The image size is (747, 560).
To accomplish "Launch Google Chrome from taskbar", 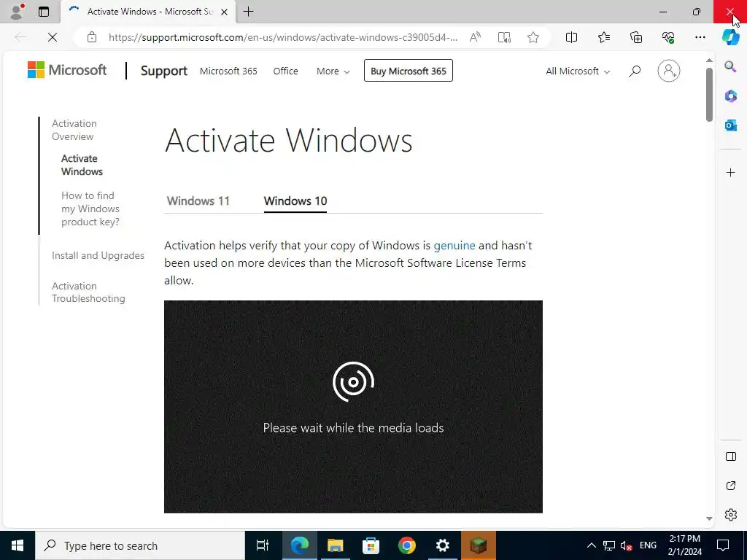I will pyautogui.click(x=407, y=545).
